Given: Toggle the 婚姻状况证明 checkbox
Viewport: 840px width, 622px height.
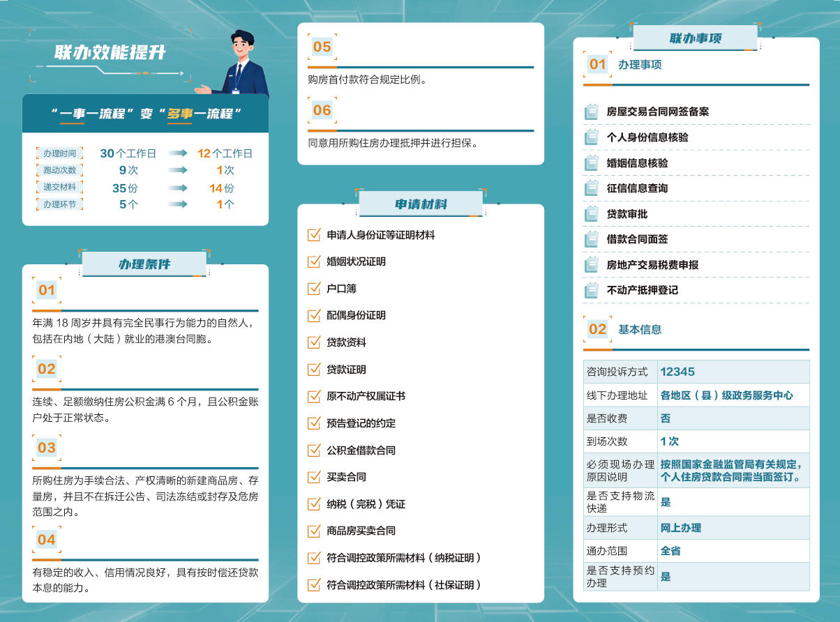Looking at the screenshot, I should pos(314,261).
